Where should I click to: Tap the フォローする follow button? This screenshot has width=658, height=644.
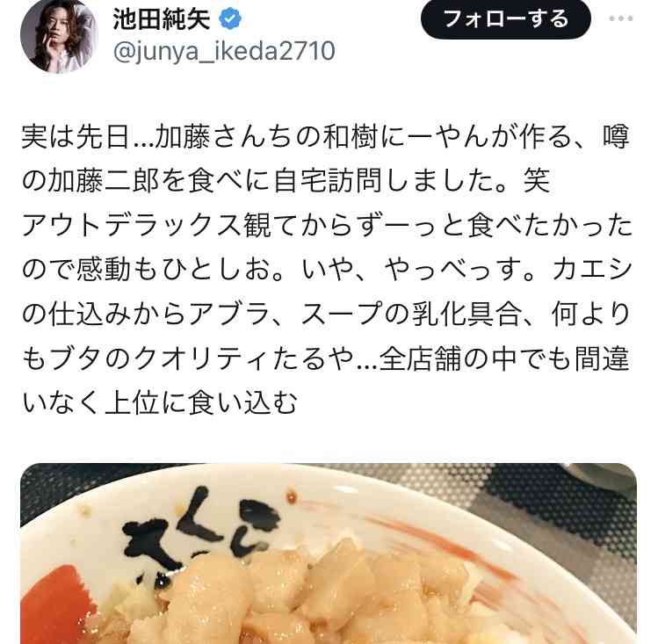pyautogui.click(x=506, y=18)
